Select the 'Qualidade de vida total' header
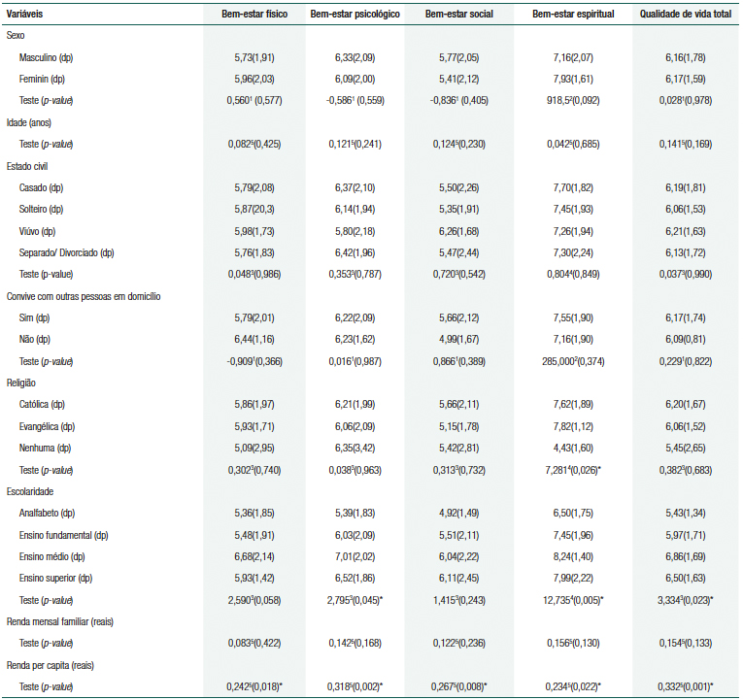The height and width of the screenshot is (700, 743). [x=685, y=17]
